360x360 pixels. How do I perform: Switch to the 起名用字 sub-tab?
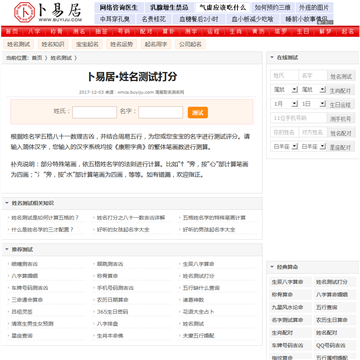pos(156,44)
